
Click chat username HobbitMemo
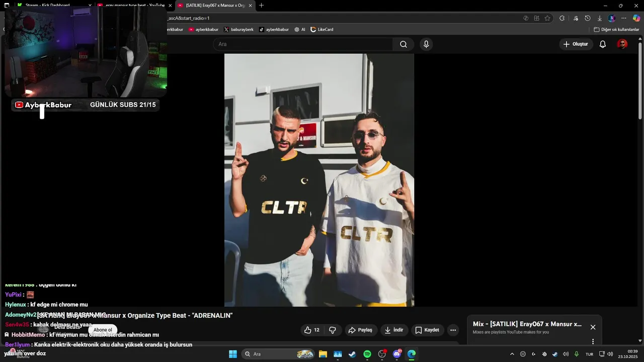point(28,335)
